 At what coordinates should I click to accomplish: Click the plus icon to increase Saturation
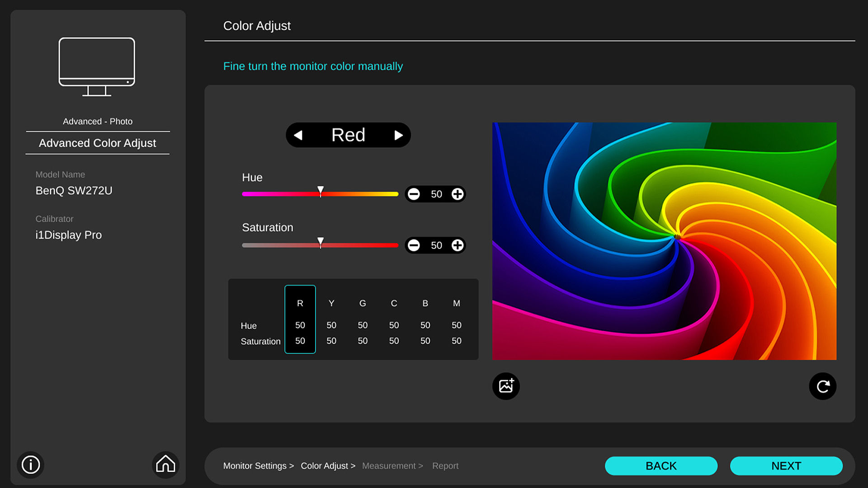[457, 245]
